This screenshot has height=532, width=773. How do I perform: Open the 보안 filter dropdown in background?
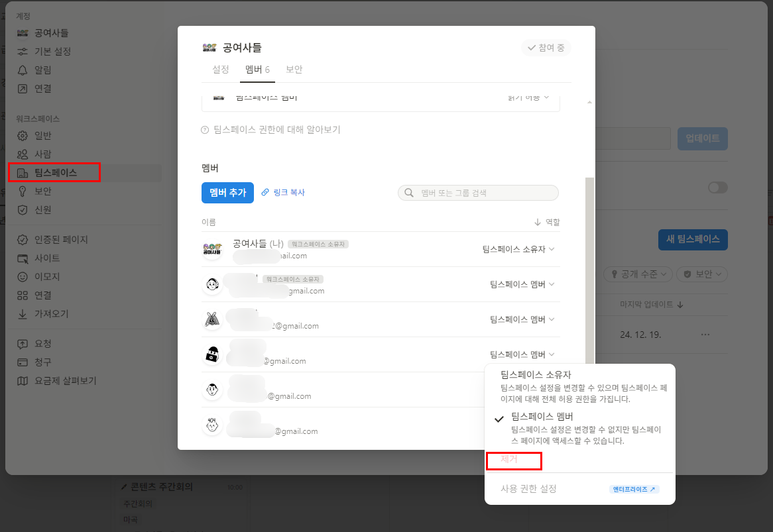click(702, 274)
